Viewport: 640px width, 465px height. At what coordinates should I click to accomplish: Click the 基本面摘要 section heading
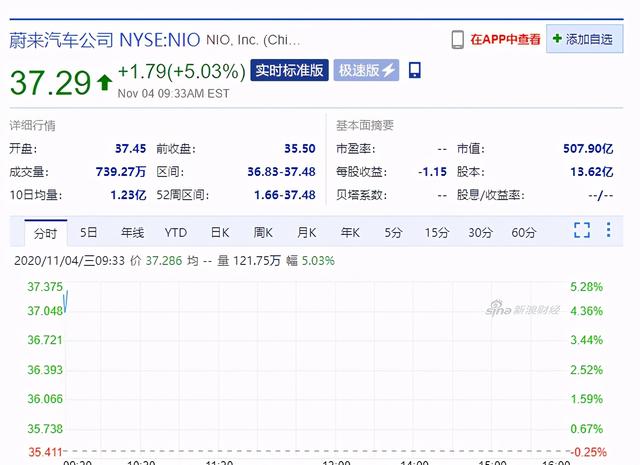365,125
